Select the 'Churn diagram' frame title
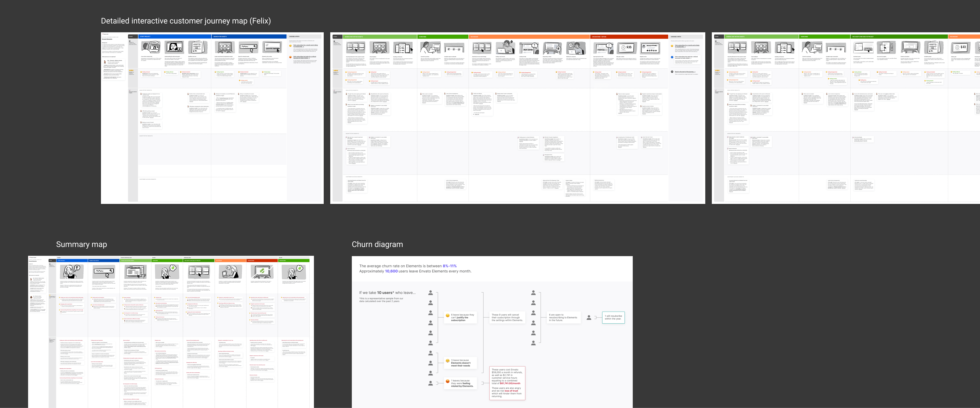The image size is (980, 408). click(x=377, y=244)
